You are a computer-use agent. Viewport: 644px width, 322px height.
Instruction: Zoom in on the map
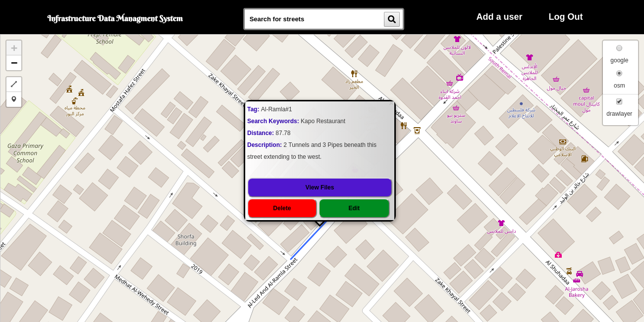click(14, 48)
